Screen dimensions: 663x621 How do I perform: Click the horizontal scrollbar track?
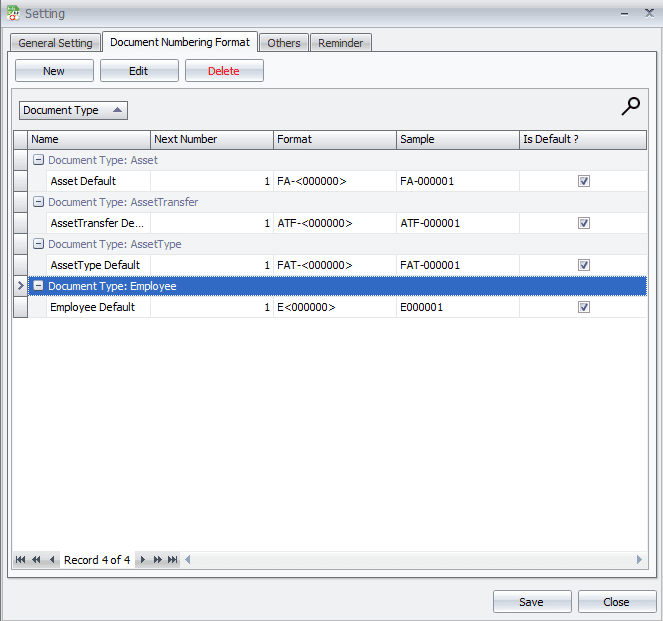pyautogui.click(x=410, y=560)
